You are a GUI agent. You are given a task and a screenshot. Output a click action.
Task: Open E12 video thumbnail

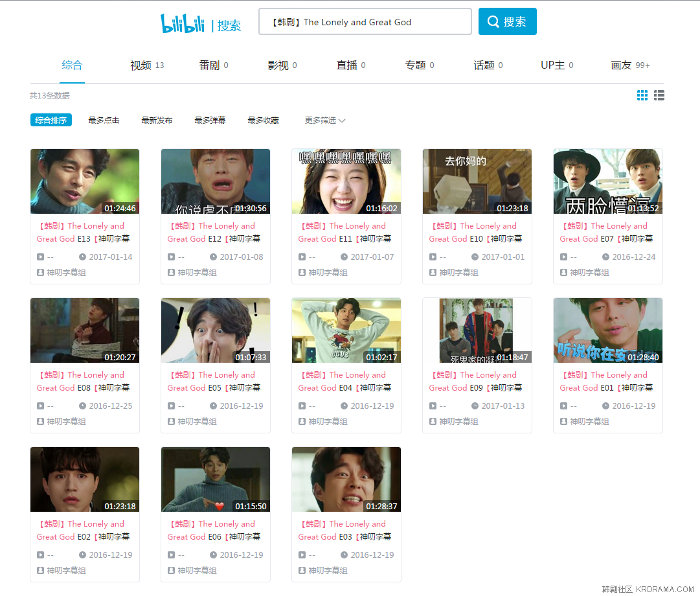(x=216, y=181)
